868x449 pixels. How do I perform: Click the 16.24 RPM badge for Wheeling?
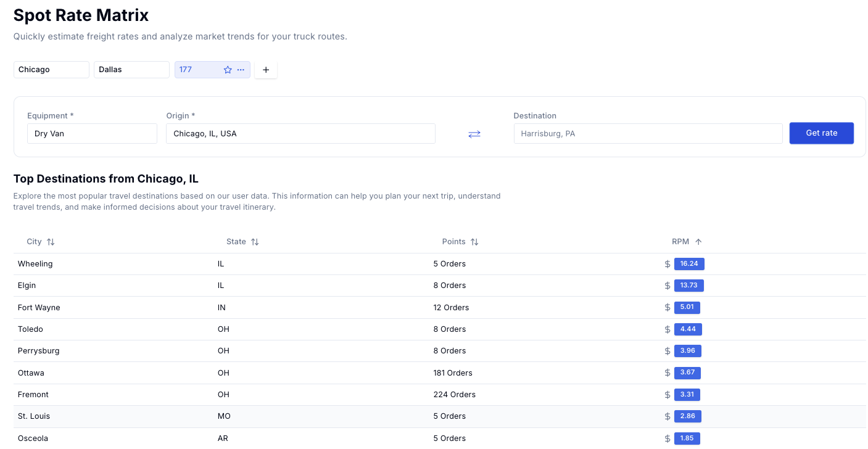(688, 264)
